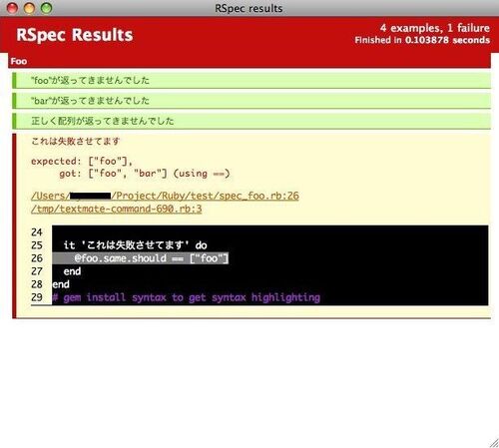
Task: Click the yellow minimize window button
Action: tap(29, 8)
